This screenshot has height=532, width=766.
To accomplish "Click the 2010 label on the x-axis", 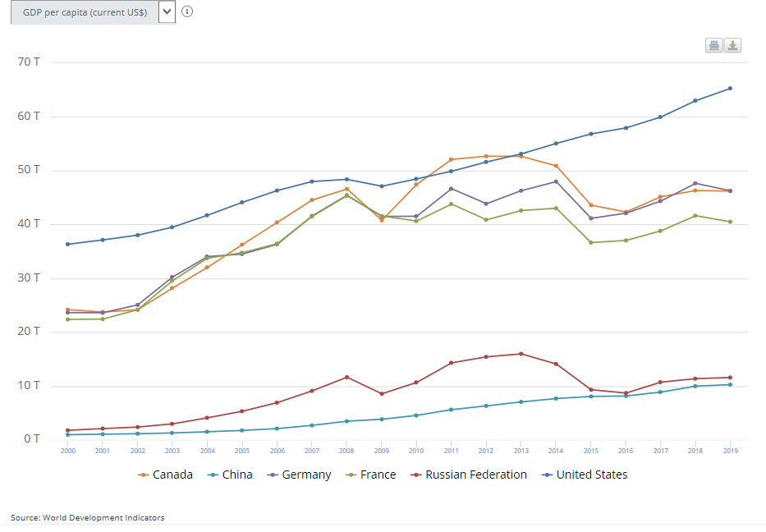I will [416, 450].
